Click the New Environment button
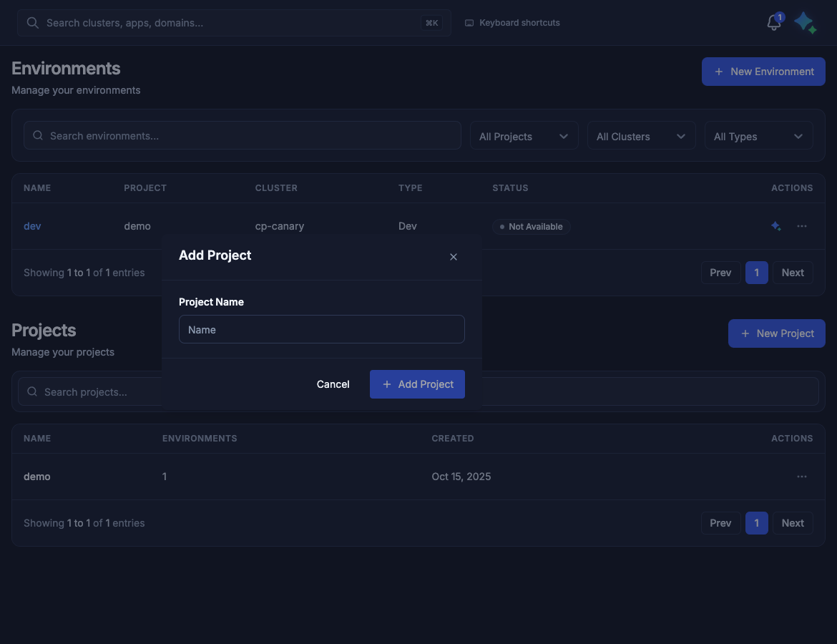The width and height of the screenshot is (837, 644). point(763,72)
